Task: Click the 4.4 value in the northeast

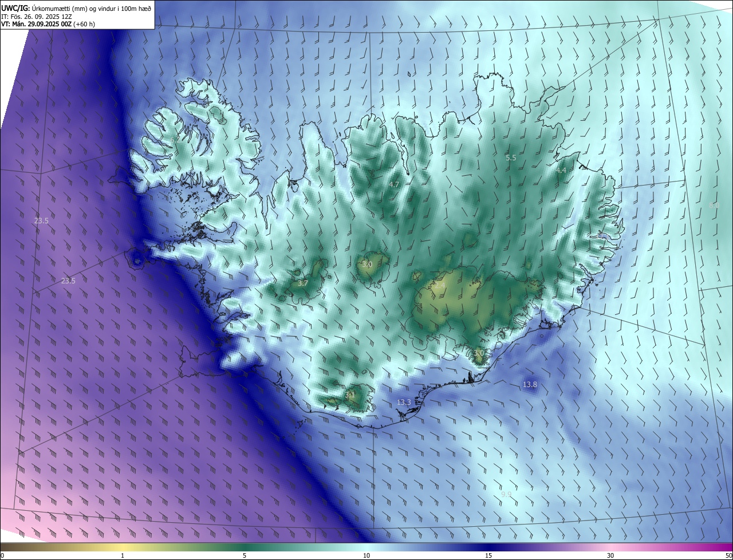Action: pos(561,171)
